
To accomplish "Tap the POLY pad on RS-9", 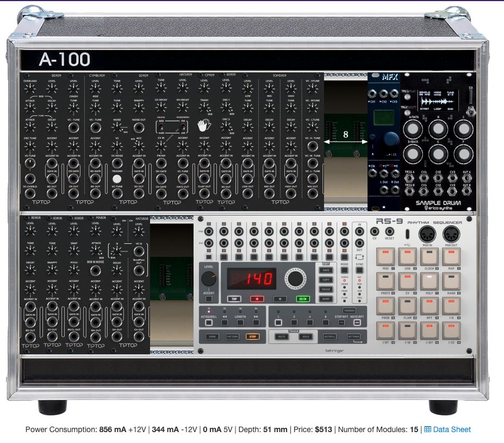I will click(x=430, y=281).
